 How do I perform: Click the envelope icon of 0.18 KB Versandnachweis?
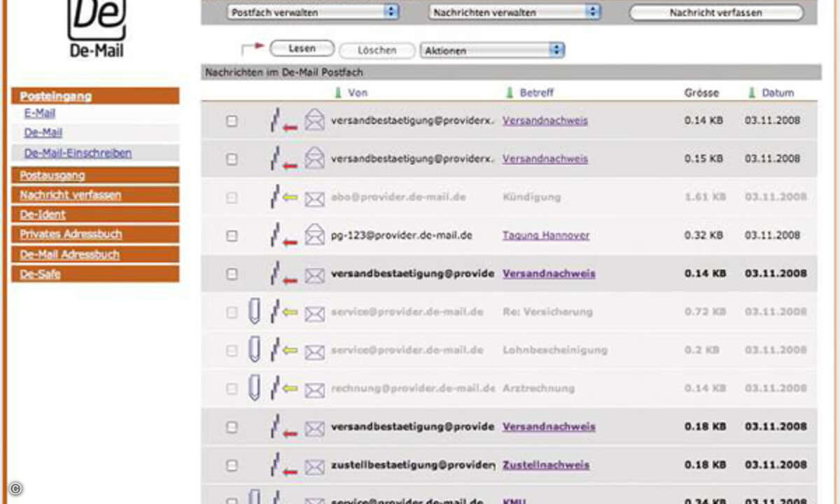(315, 428)
